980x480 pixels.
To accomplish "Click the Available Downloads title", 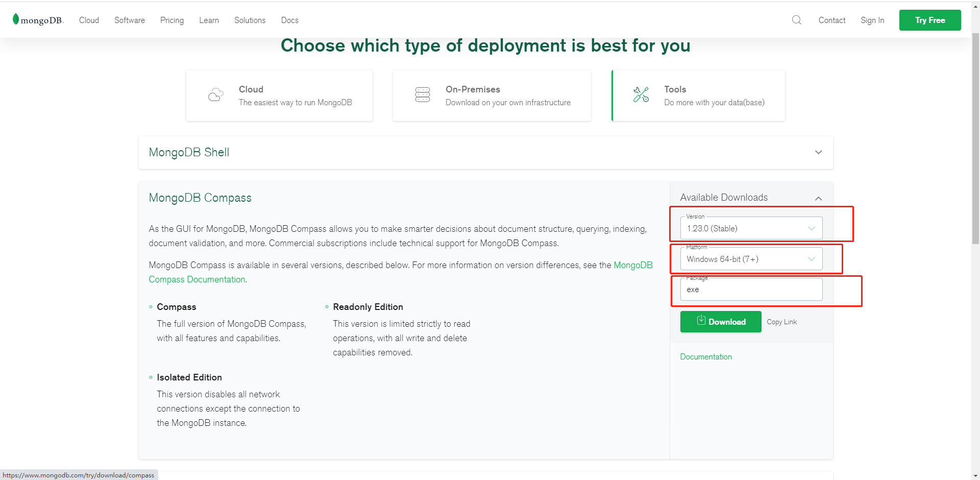I will pos(724,197).
